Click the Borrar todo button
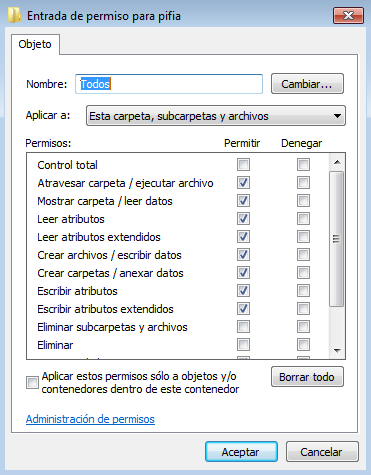 pyautogui.click(x=307, y=377)
